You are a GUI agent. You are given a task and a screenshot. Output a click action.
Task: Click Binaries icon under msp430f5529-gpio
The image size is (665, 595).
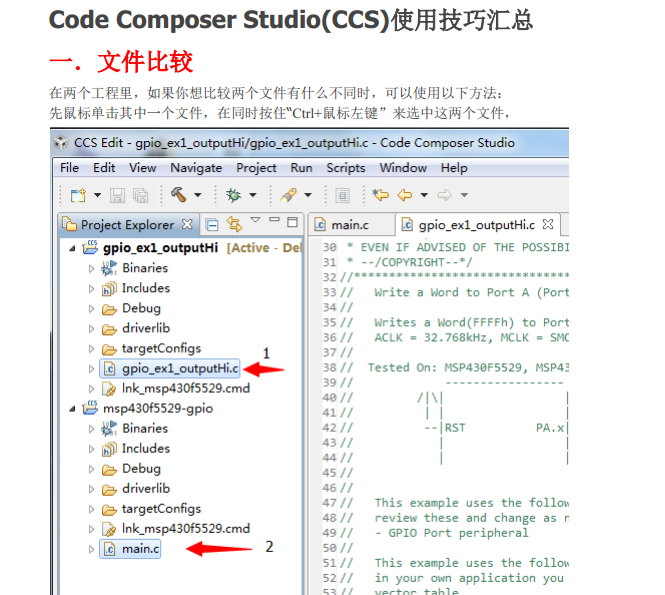pyautogui.click(x=109, y=429)
